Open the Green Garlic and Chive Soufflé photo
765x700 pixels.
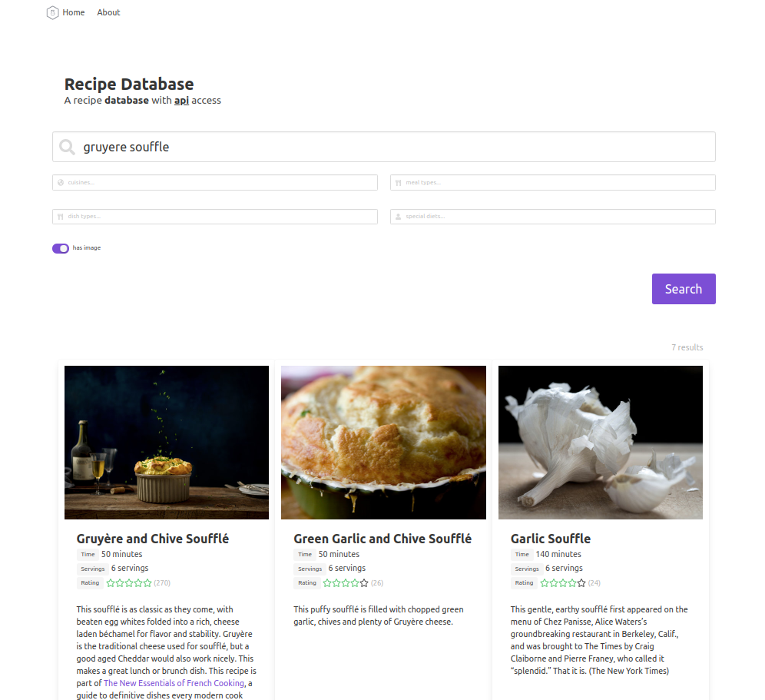coord(383,443)
